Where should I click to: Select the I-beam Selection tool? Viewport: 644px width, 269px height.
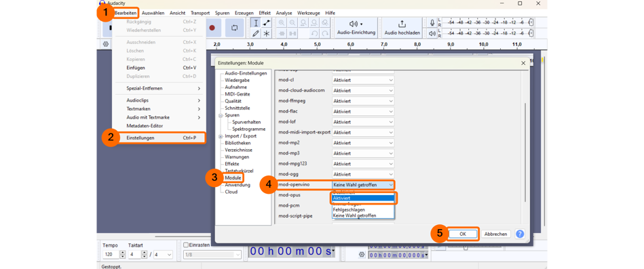click(256, 23)
